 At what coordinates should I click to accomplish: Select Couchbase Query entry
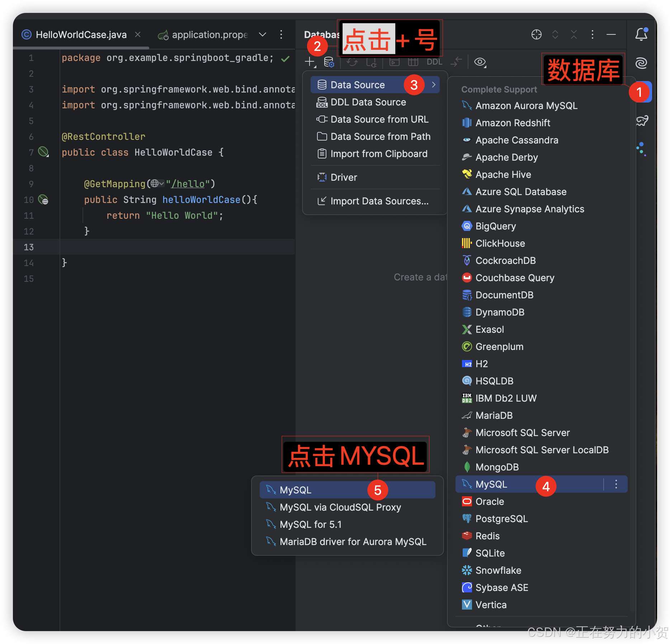pyautogui.click(x=541, y=278)
